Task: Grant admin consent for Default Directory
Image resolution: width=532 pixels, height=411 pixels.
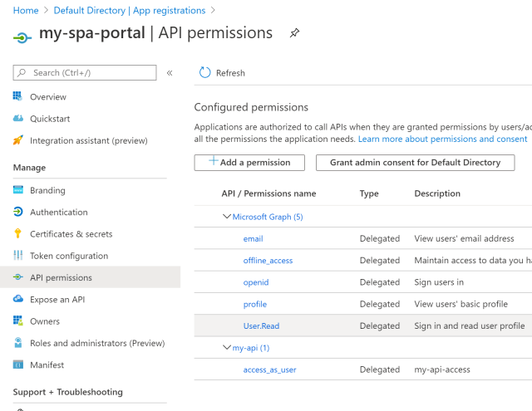Action: (x=415, y=163)
